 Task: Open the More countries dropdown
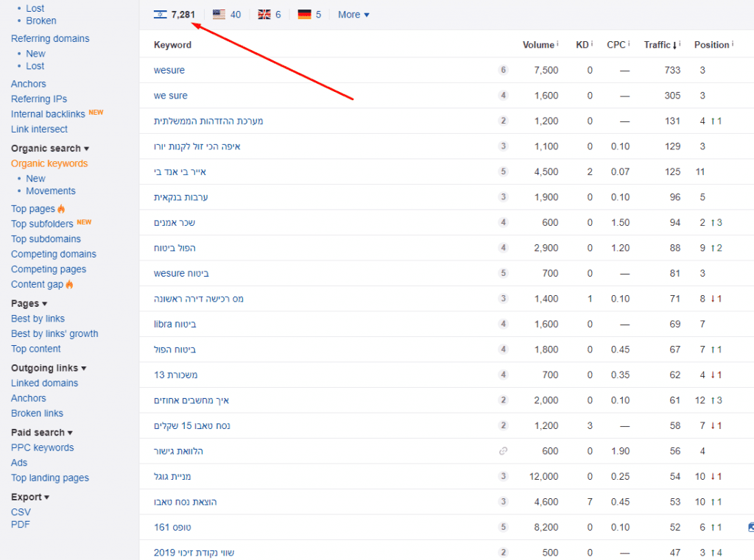pos(353,15)
